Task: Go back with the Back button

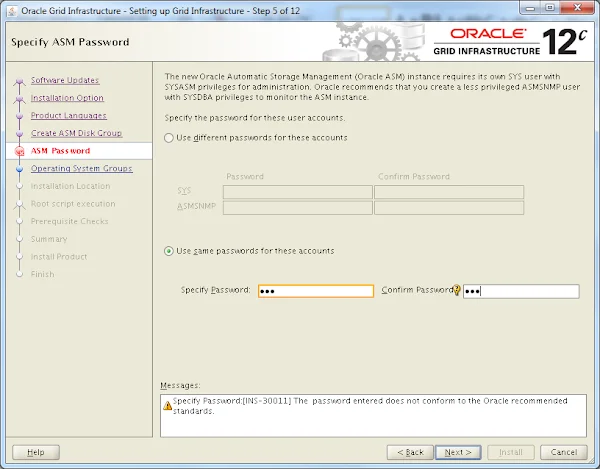Action: click(410, 452)
